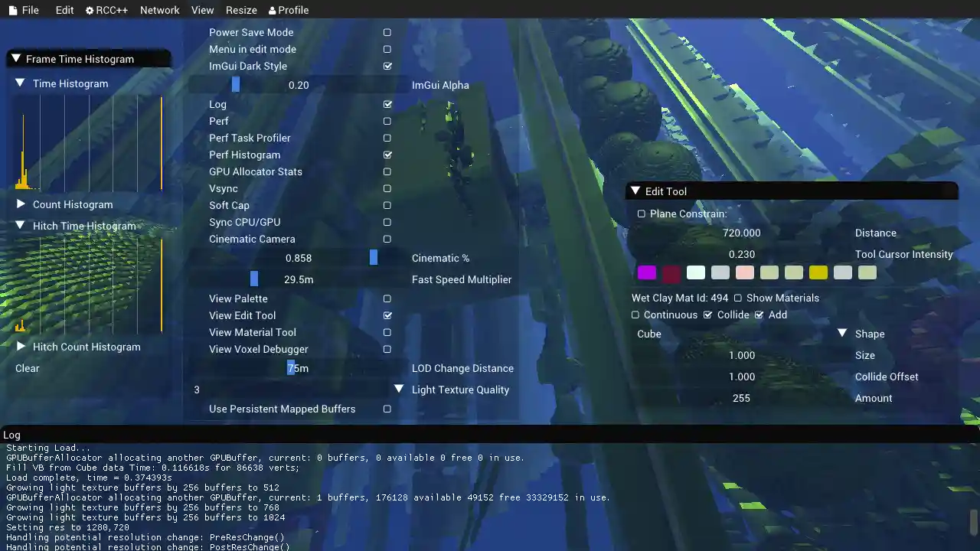Image resolution: width=980 pixels, height=551 pixels.
Task: Open the File menu
Action: [x=24, y=10]
